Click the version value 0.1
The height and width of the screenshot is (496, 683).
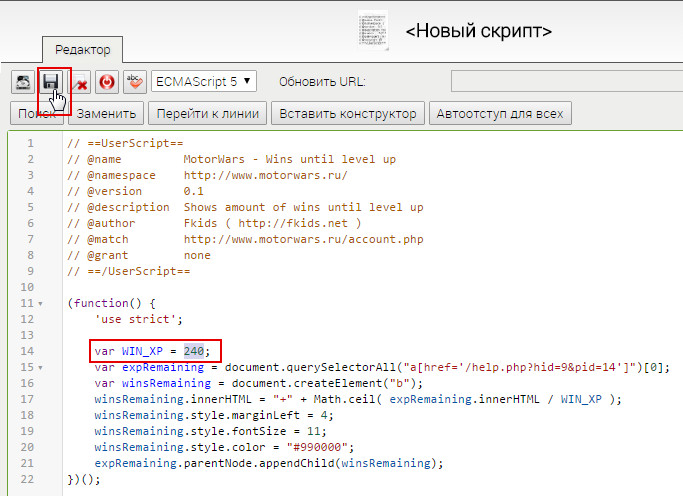[x=193, y=191]
